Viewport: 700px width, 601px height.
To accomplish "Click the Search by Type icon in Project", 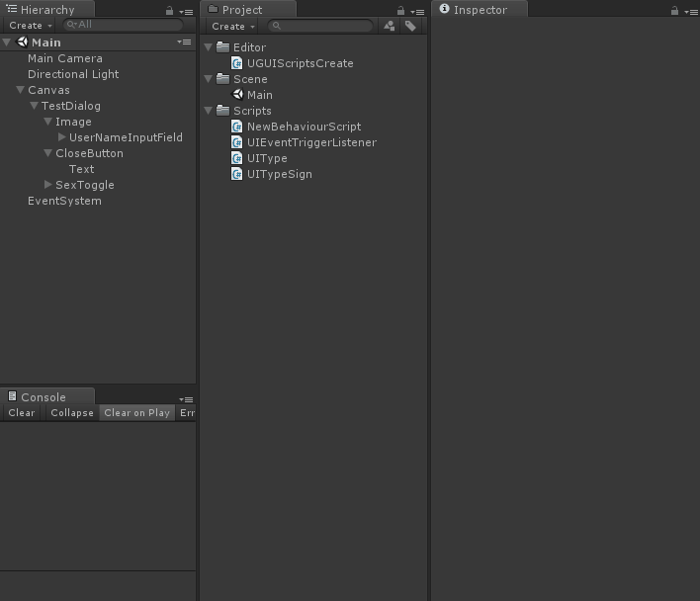I will 390,26.
